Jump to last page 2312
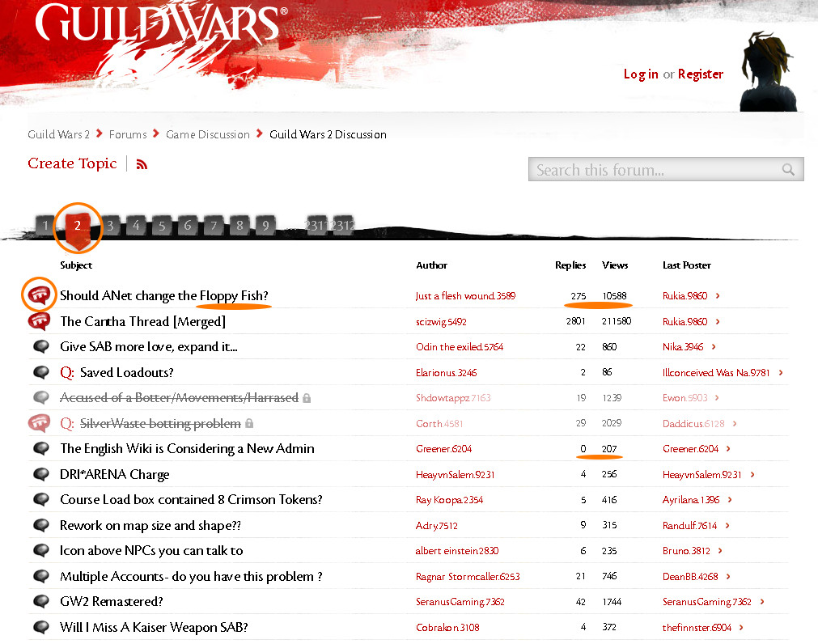The height and width of the screenshot is (644, 818). coord(344,225)
